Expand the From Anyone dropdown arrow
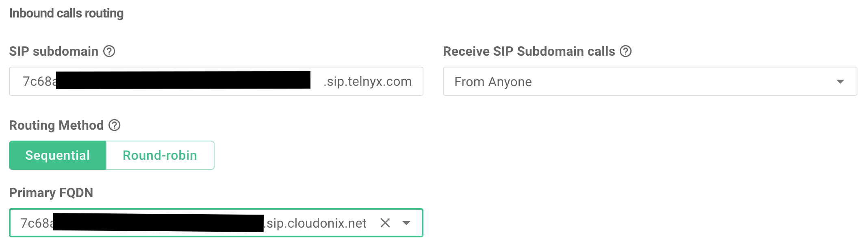 tap(840, 82)
